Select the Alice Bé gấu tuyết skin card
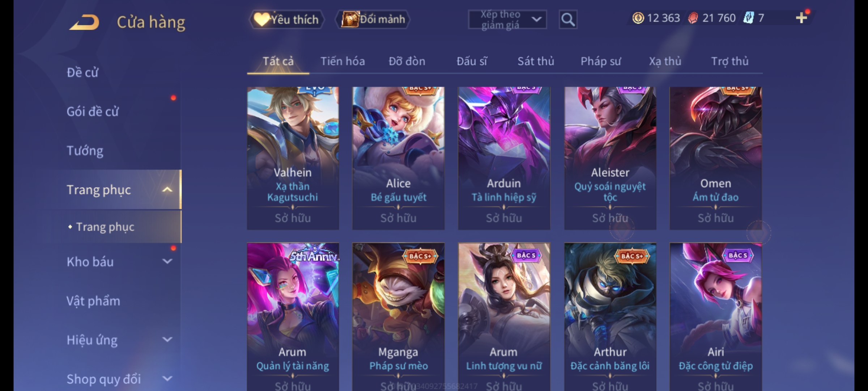868x391 pixels. (x=398, y=158)
